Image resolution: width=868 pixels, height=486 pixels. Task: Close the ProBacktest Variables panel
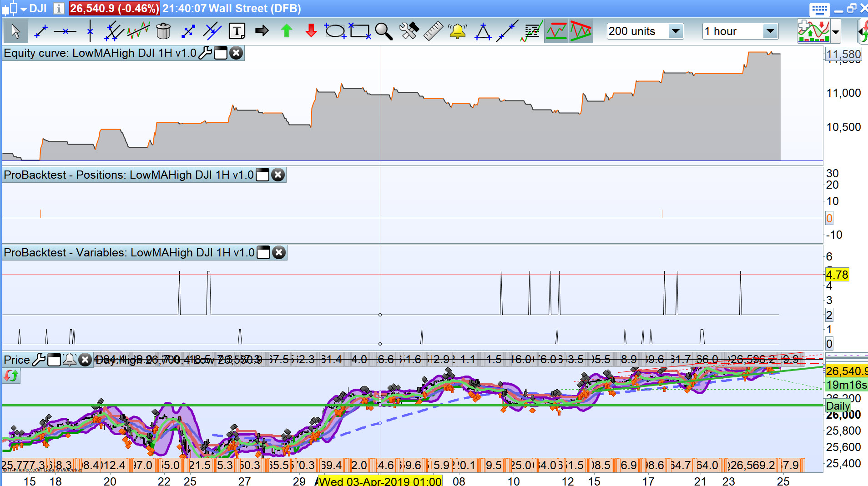(279, 253)
